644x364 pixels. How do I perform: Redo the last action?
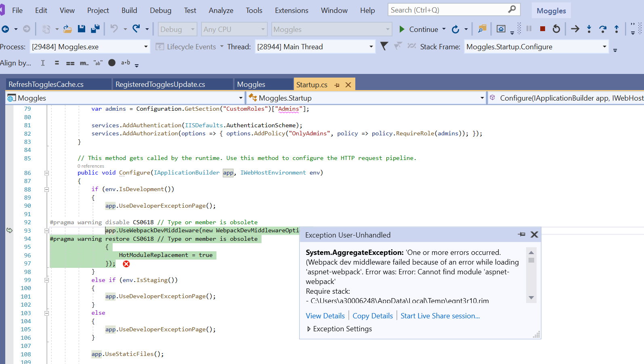pos(136,29)
